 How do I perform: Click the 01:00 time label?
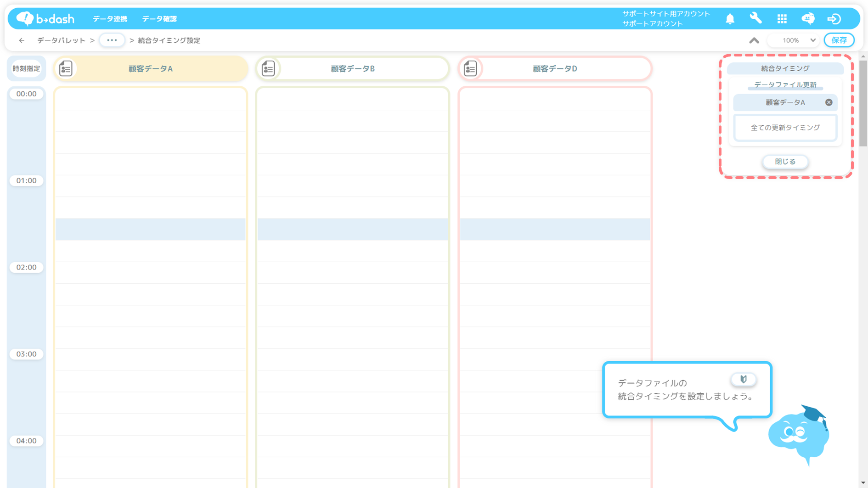click(26, 180)
